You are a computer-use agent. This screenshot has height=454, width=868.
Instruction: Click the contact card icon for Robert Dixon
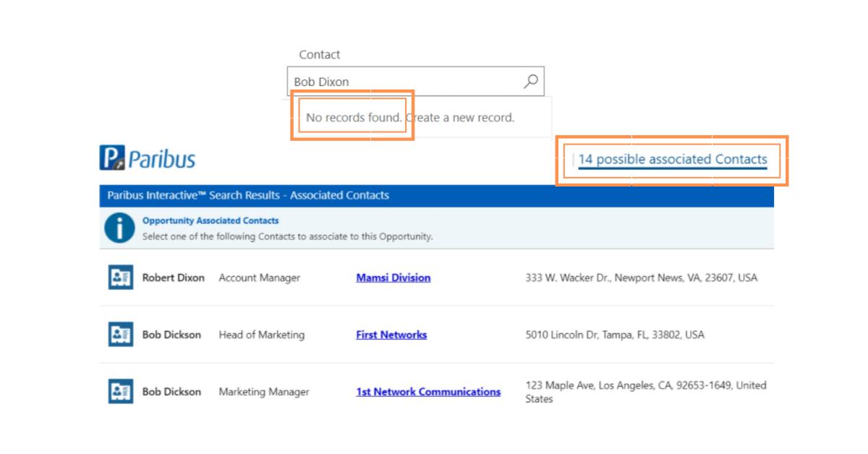point(120,278)
